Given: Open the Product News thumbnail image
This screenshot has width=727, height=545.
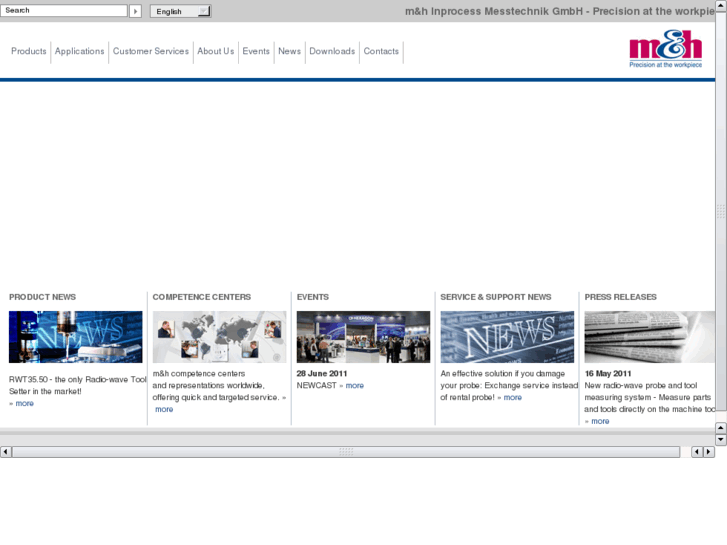Looking at the screenshot, I should [x=76, y=337].
